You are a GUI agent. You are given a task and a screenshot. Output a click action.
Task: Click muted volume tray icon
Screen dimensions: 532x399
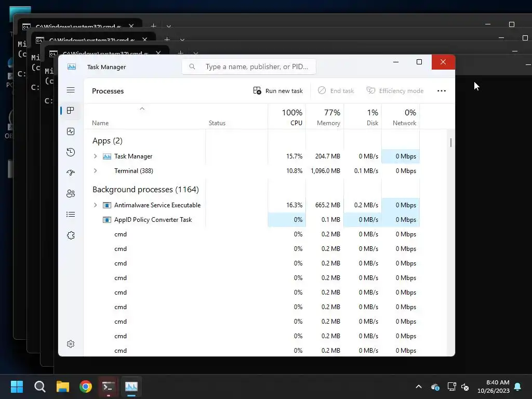(x=465, y=387)
